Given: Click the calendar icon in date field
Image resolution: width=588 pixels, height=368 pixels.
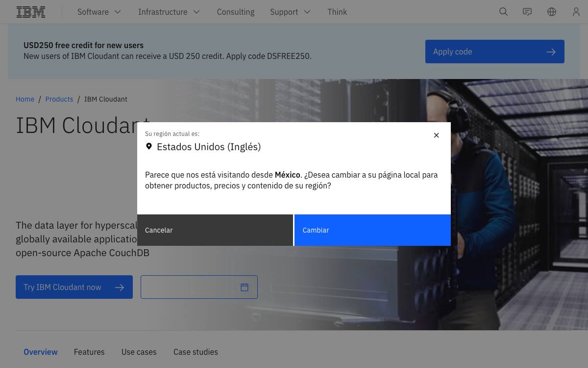Looking at the screenshot, I should click(x=245, y=287).
